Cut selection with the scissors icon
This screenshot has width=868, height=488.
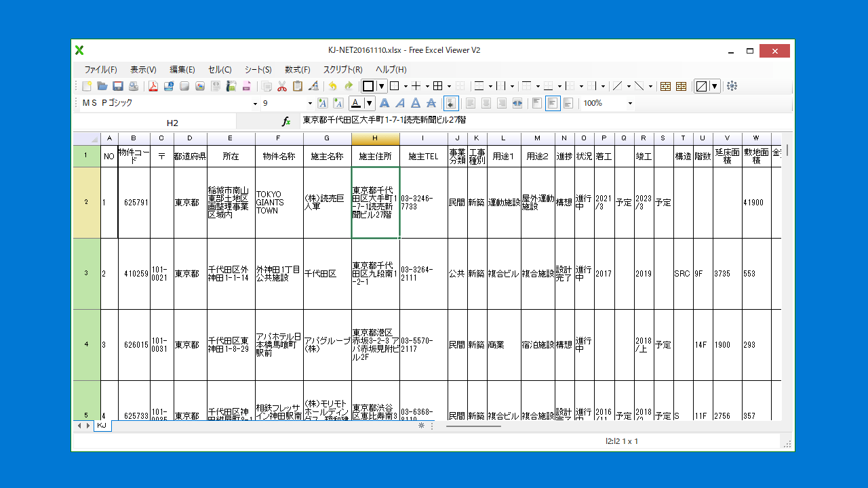(x=282, y=86)
